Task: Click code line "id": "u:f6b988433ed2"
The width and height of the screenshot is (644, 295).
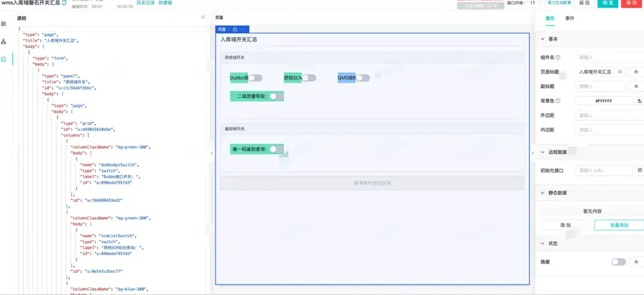Action: point(96,200)
